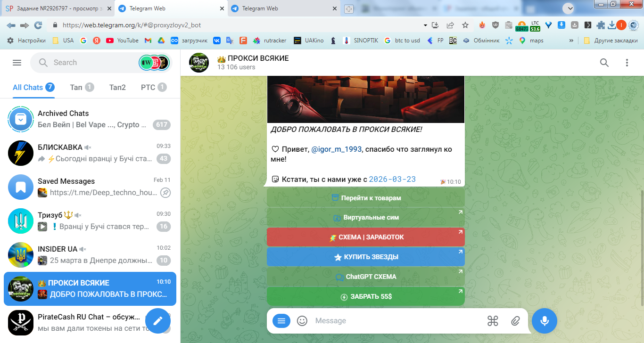
Task: Click the Виртуальные сим bot button
Action: [366, 218]
